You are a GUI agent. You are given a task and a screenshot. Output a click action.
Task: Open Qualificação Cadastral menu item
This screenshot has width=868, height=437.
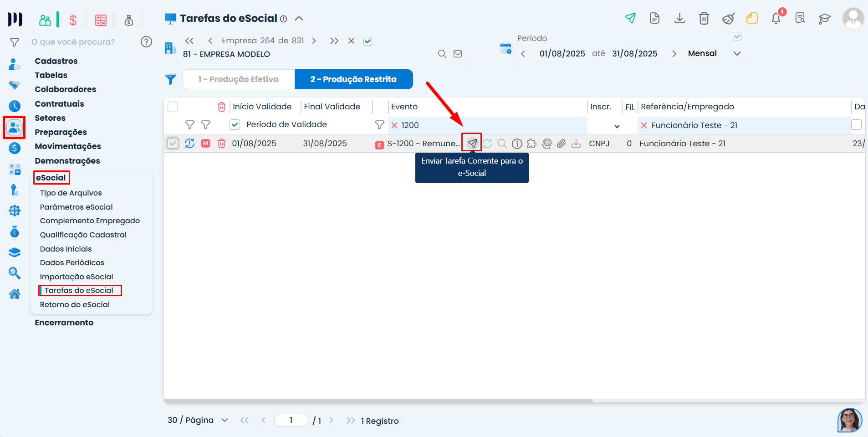pyautogui.click(x=83, y=235)
